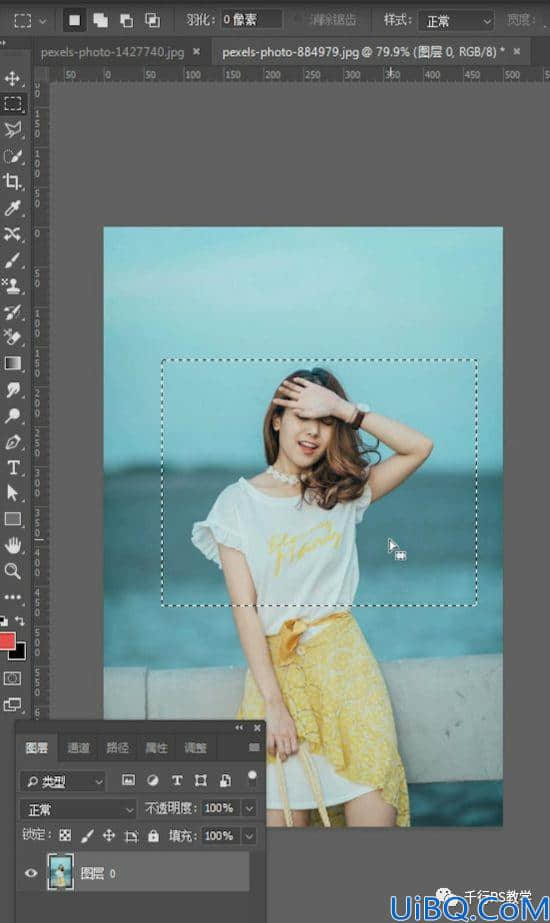Select the Crop tool
550x923 pixels.
(x=12, y=182)
